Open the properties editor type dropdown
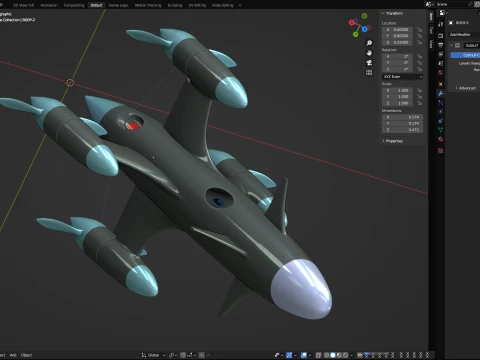This screenshot has height=360, width=480. click(443, 13)
